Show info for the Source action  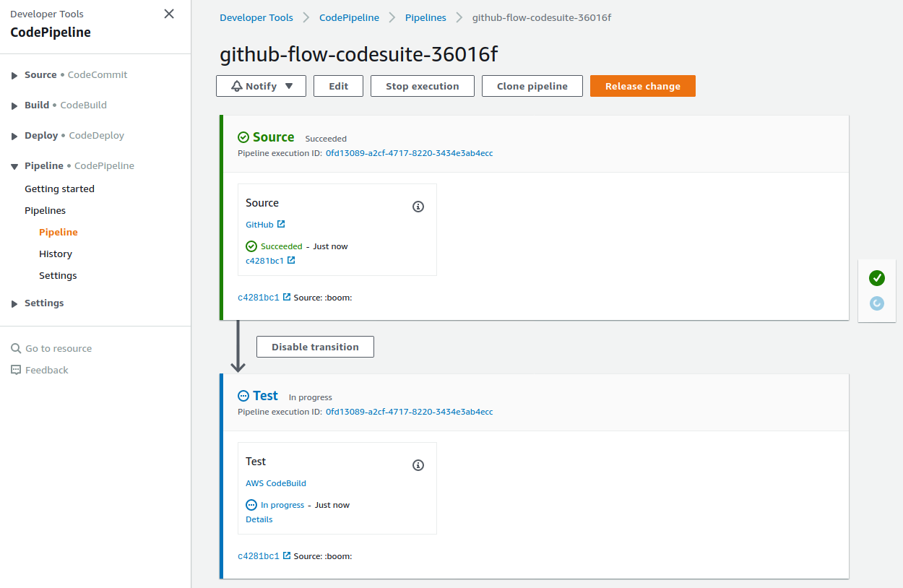point(418,207)
